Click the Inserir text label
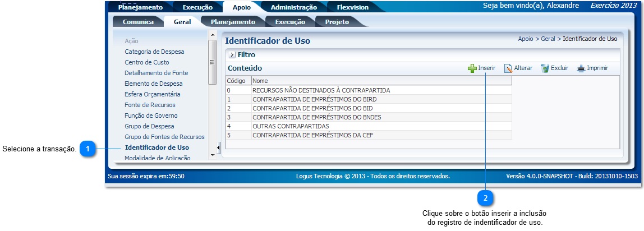This screenshot has width=644, height=231. tap(487, 68)
